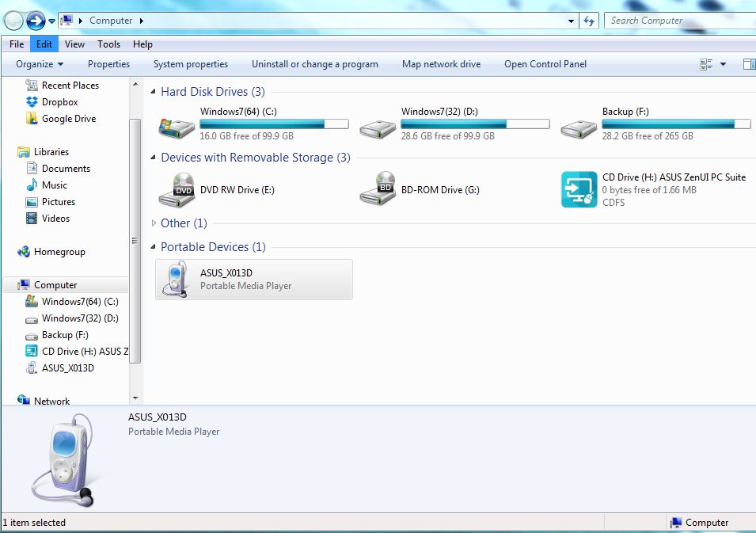
Task: Collapse Devices with Removable Storage group
Action: pyautogui.click(x=153, y=158)
